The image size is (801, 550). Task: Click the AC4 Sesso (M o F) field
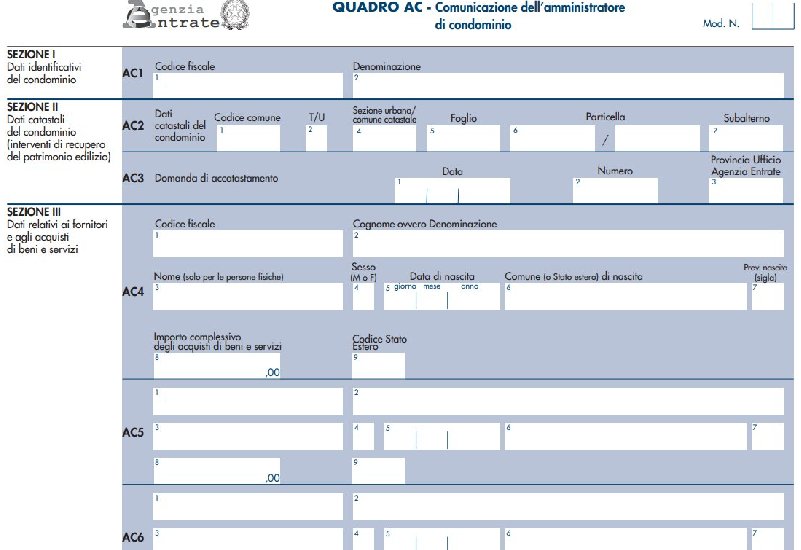click(x=362, y=296)
